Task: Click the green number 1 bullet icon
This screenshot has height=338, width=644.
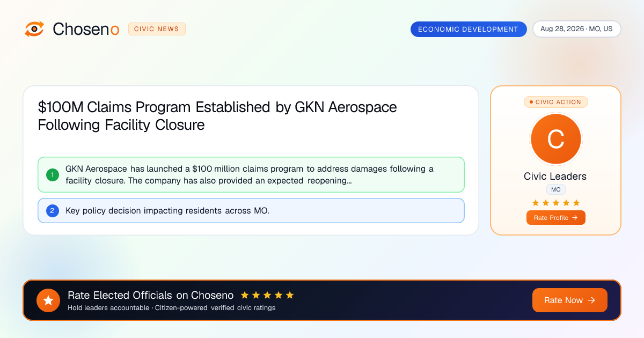Action: [x=53, y=174]
